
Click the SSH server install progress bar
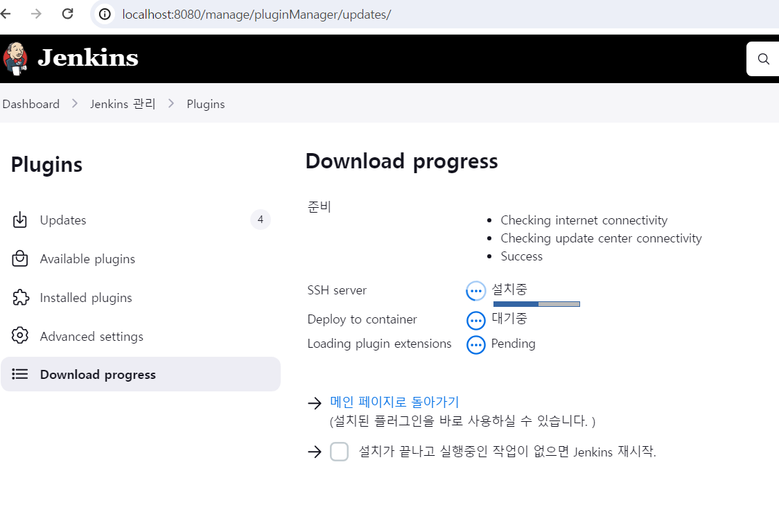pyautogui.click(x=536, y=304)
